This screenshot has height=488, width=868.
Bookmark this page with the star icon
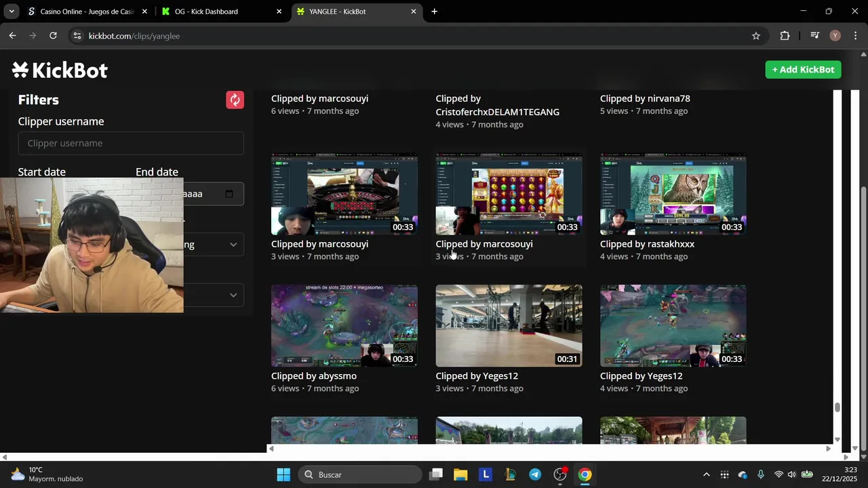point(756,36)
